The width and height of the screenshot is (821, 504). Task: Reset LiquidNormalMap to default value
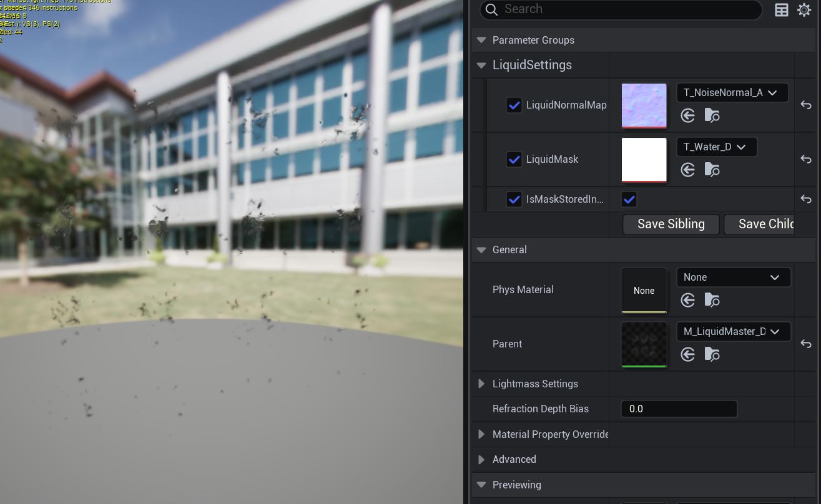[x=806, y=105]
